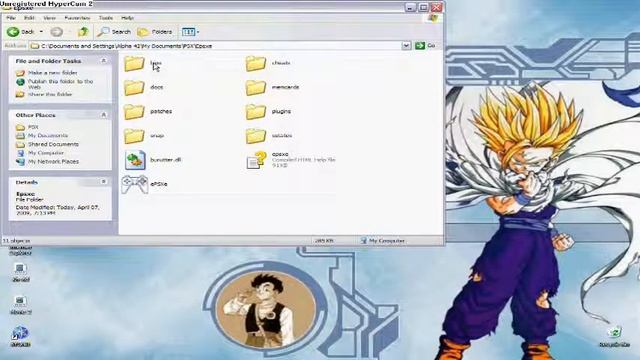Open the memcards folder
Screen dimensions: 640x360
pos(256,87)
